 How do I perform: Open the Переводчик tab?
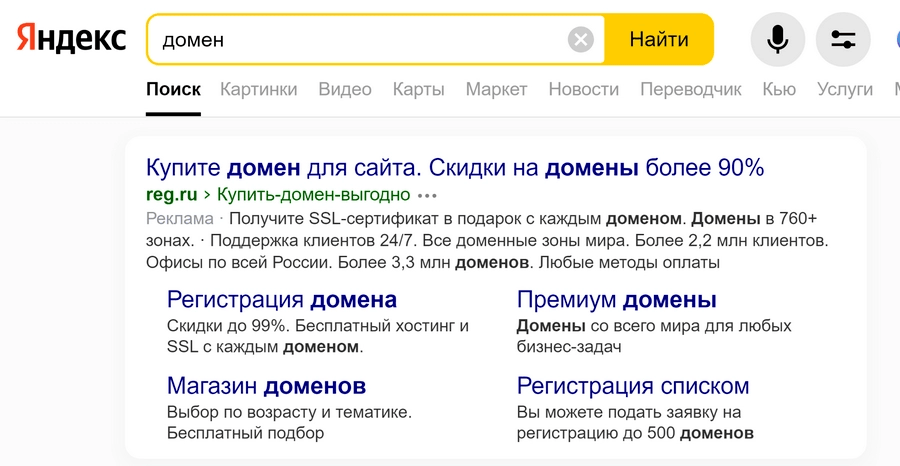pos(690,89)
